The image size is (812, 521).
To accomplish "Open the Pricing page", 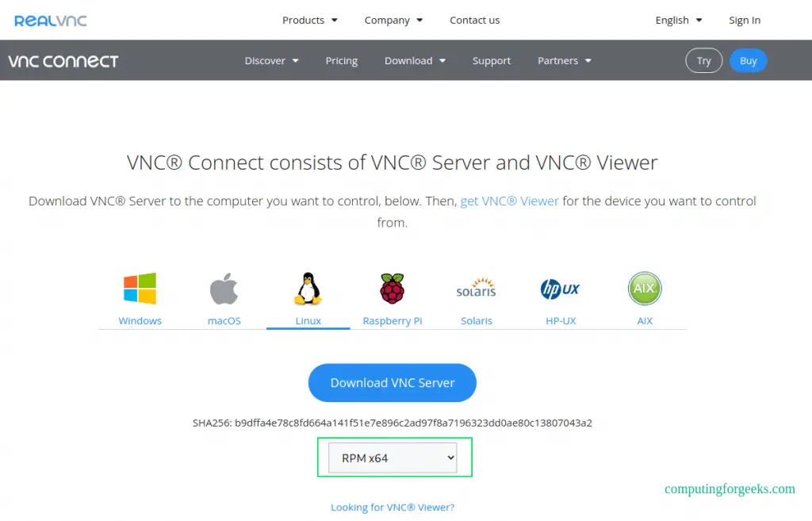I will coord(341,60).
